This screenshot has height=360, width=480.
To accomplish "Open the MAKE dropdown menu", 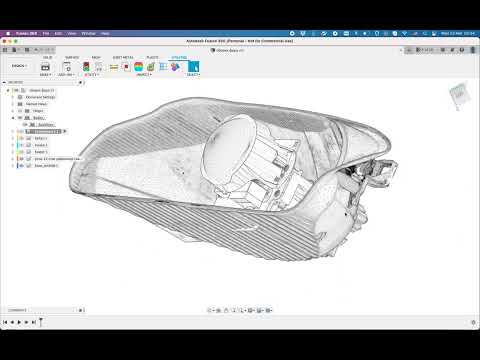I will pyautogui.click(x=45, y=75).
